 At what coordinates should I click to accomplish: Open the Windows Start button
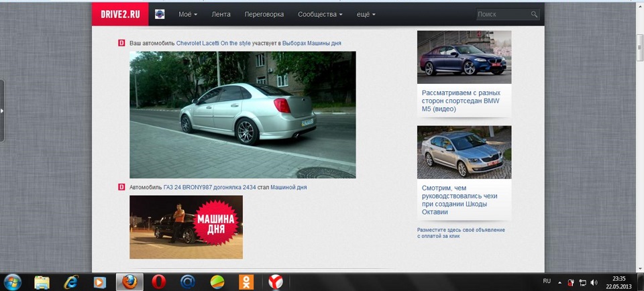(12, 282)
